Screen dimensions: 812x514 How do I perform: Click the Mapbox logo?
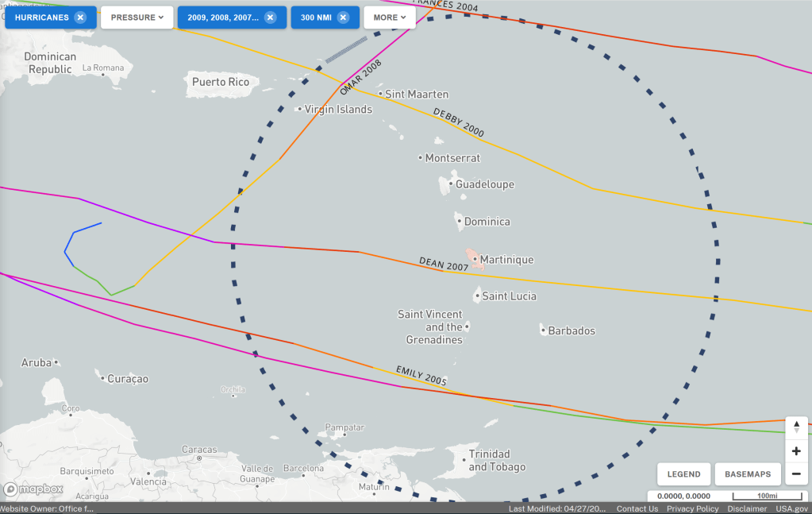[33, 489]
